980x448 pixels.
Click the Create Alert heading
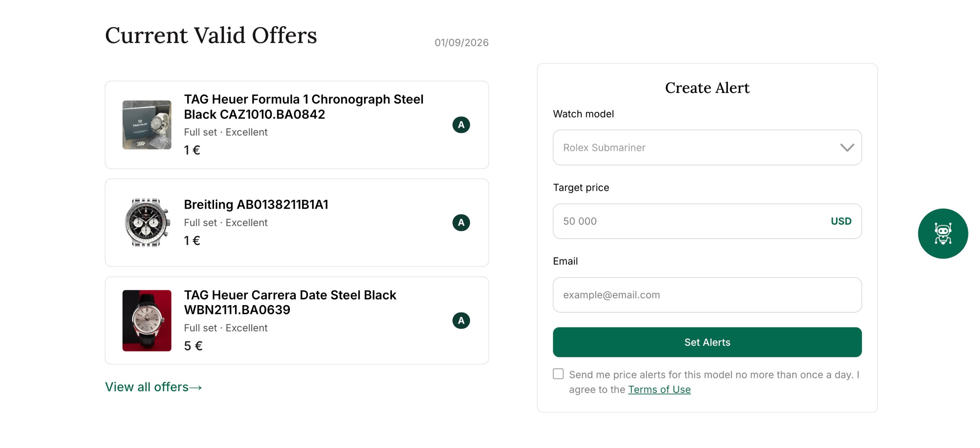click(707, 88)
